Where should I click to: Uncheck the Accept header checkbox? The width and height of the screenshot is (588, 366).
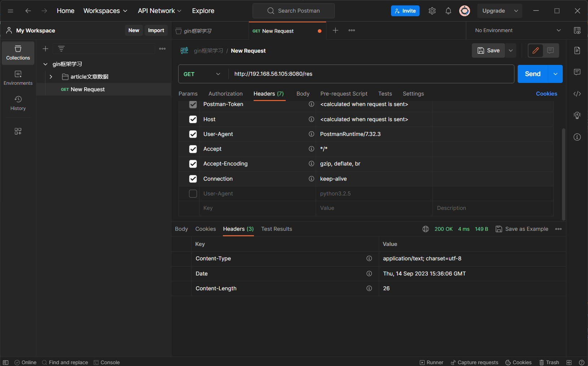click(193, 149)
